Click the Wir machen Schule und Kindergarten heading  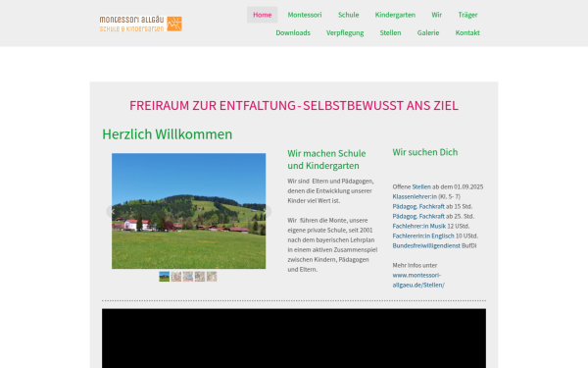[x=326, y=159]
